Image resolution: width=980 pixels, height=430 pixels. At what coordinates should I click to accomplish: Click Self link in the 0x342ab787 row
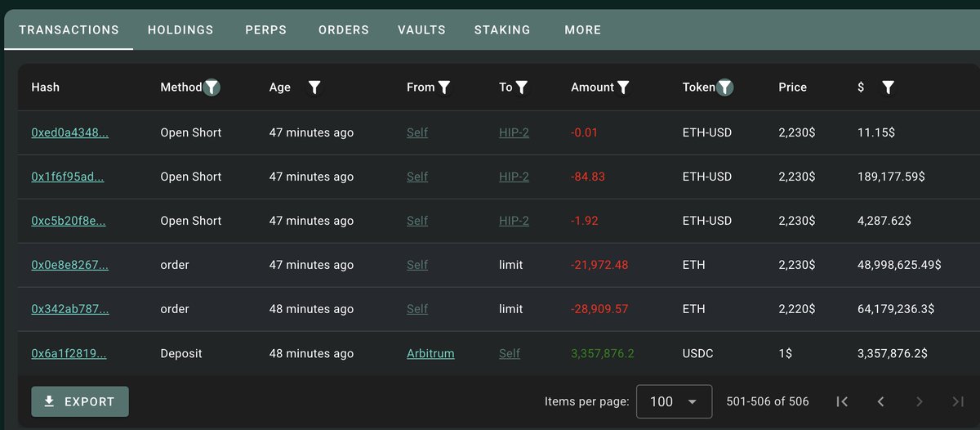coord(417,309)
